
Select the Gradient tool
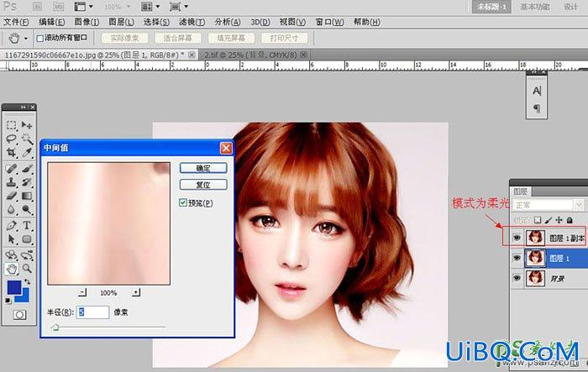[27, 196]
